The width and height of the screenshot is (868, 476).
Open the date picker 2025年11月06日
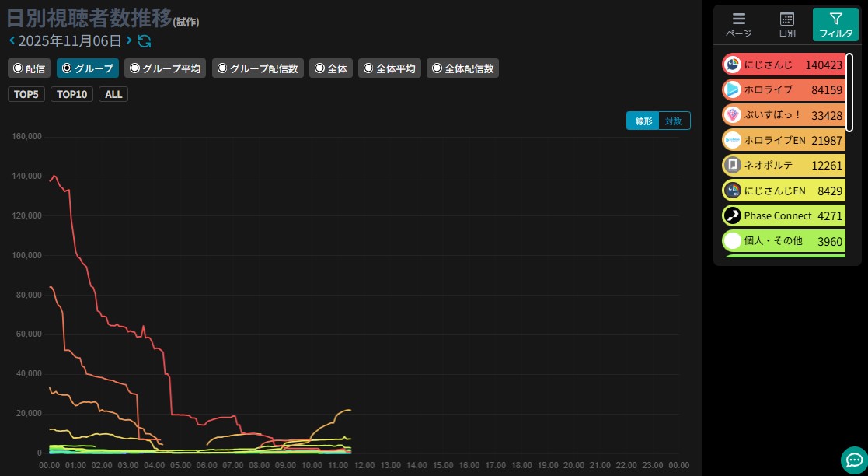[70, 41]
